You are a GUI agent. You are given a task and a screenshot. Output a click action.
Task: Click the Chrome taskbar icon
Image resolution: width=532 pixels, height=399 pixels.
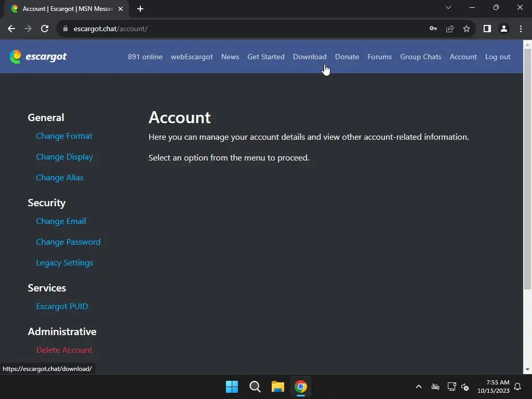tap(301, 387)
